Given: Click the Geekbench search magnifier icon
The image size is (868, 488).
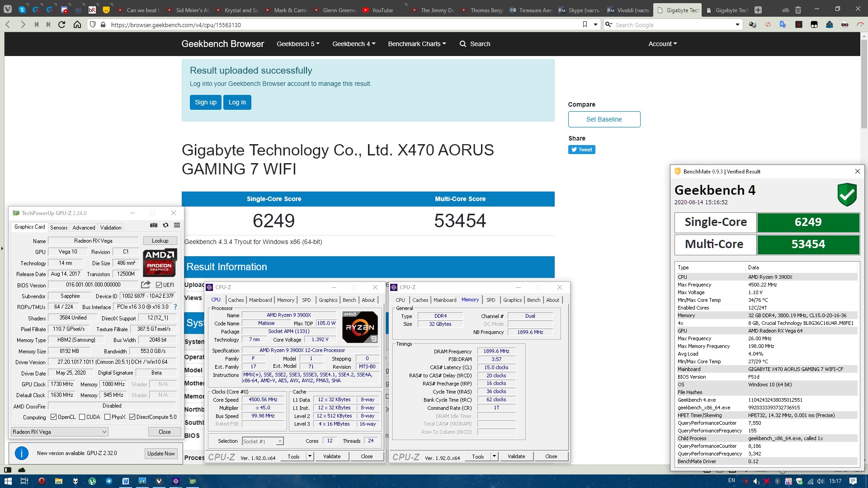Looking at the screenshot, I should tap(462, 44).
